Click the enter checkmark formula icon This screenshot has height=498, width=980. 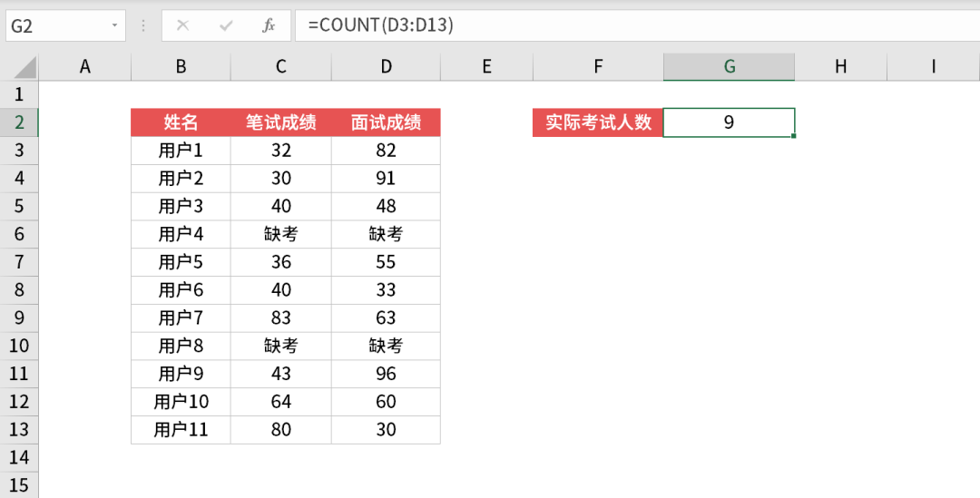[226, 25]
